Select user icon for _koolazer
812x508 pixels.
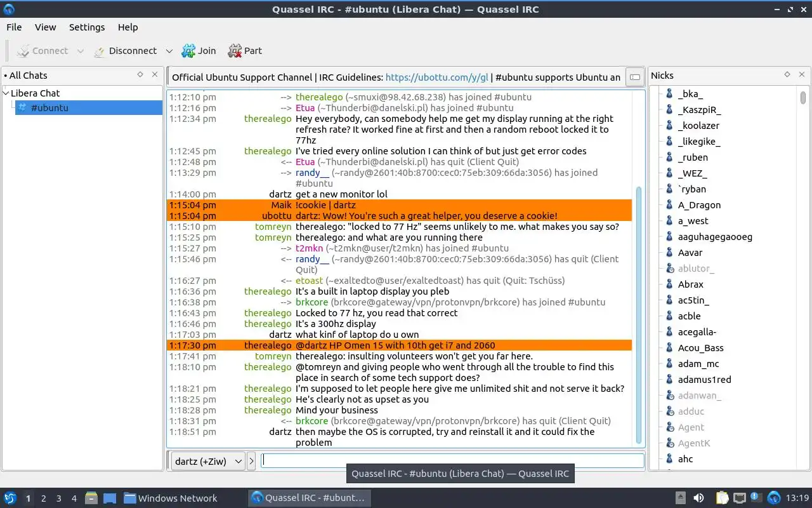669,126
